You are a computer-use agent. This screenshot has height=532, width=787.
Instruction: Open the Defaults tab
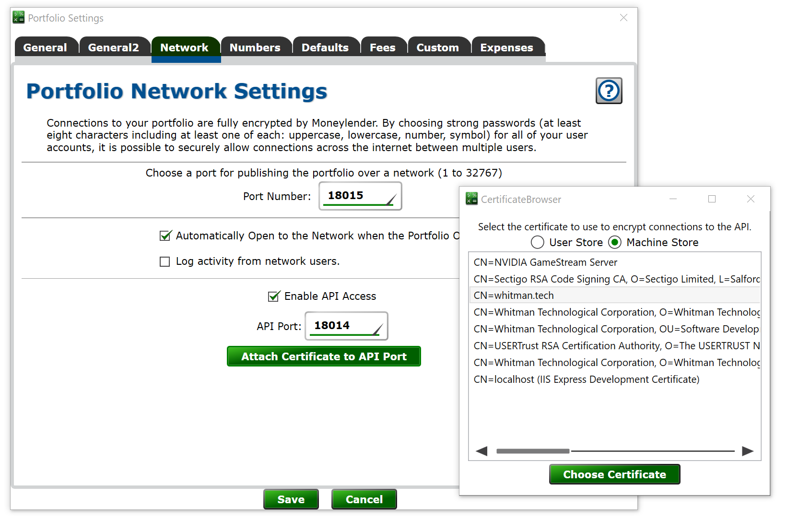[325, 47]
